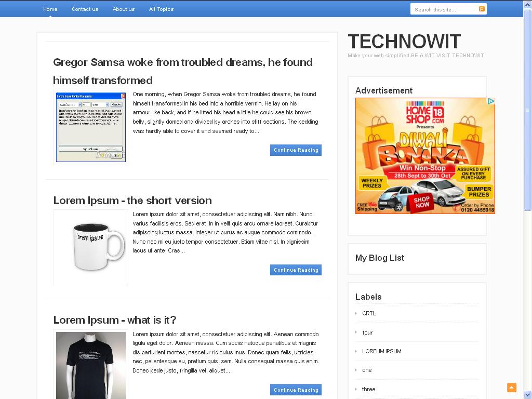Viewport: 532px width, 399px height.
Task: Select the 'one' label
Action: click(367, 370)
